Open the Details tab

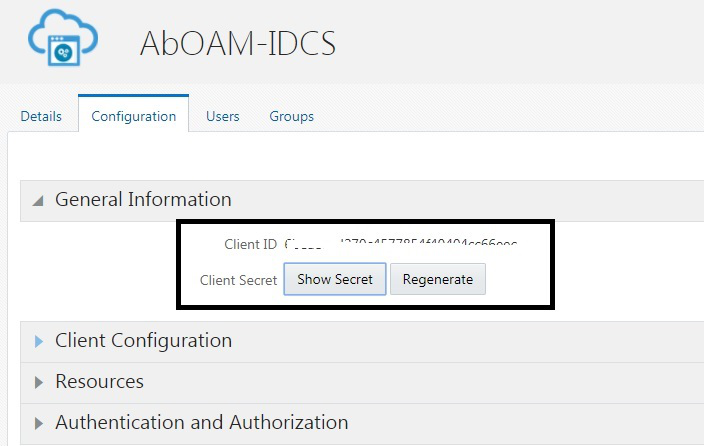tap(41, 116)
